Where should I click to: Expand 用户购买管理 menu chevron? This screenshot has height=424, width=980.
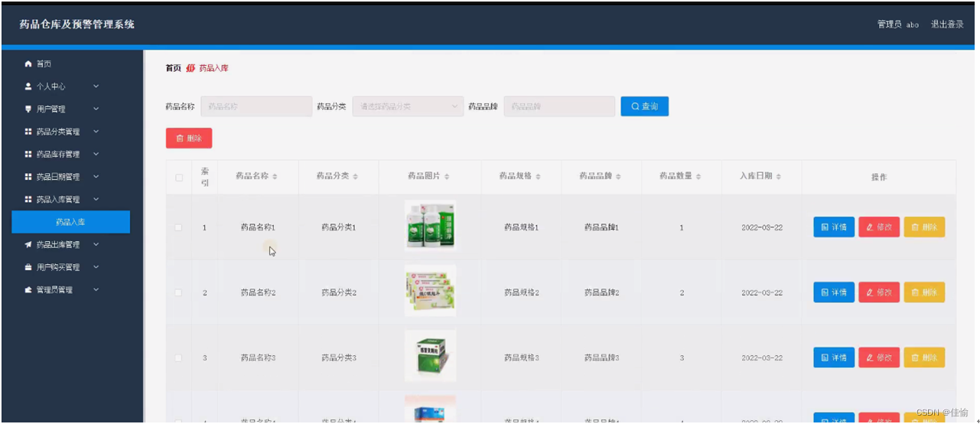pos(96,267)
